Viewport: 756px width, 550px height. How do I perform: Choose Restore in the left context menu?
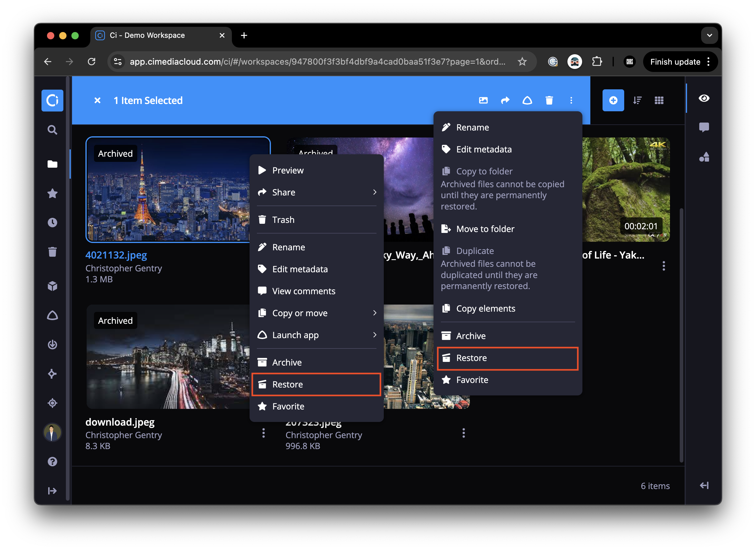[x=317, y=384]
